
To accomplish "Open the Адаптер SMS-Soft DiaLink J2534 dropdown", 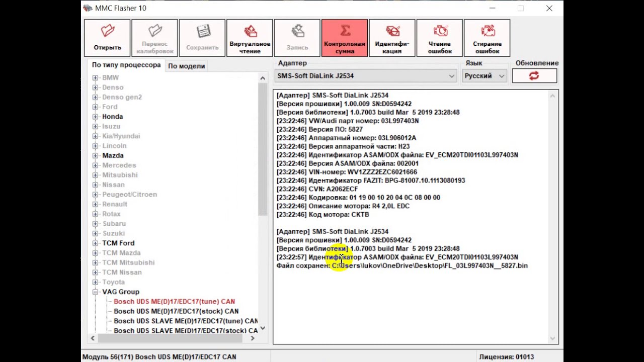I will (x=366, y=76).
